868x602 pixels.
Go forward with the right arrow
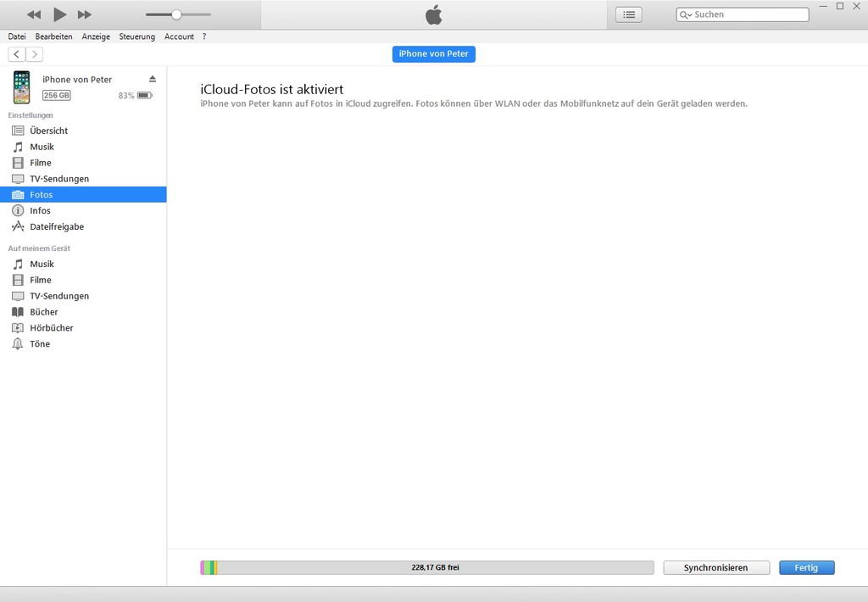[34, 53]
